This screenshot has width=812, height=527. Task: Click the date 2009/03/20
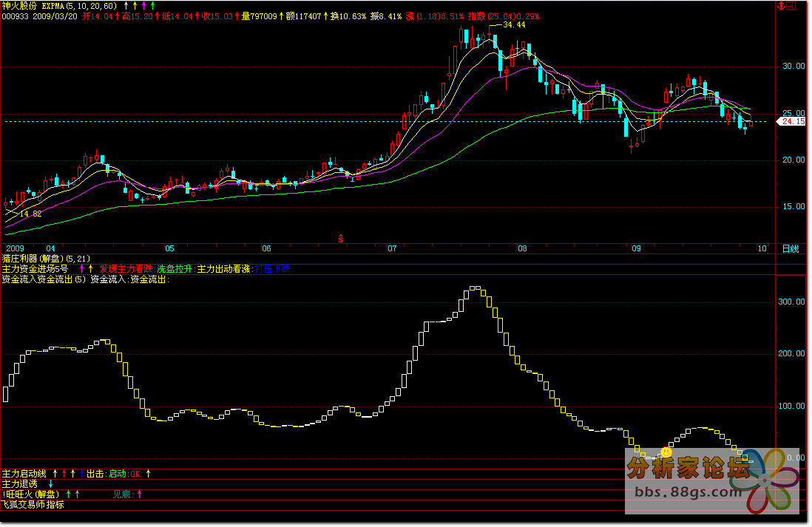55,16
